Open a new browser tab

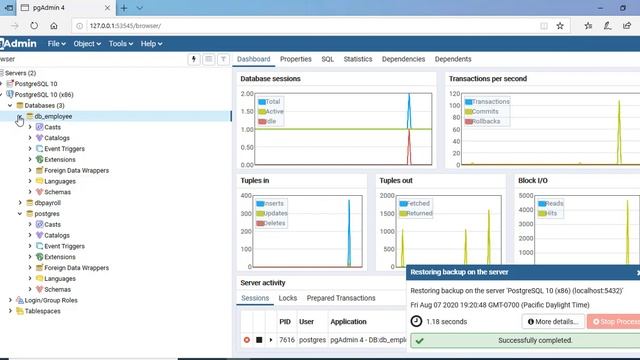coord(124,8)
